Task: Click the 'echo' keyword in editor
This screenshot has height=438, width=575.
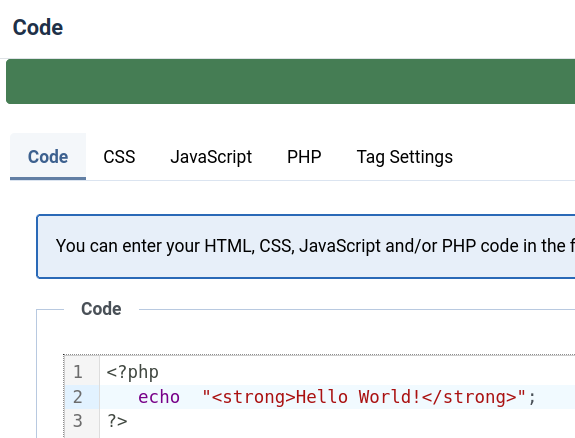Action: (x=159, y=397)
